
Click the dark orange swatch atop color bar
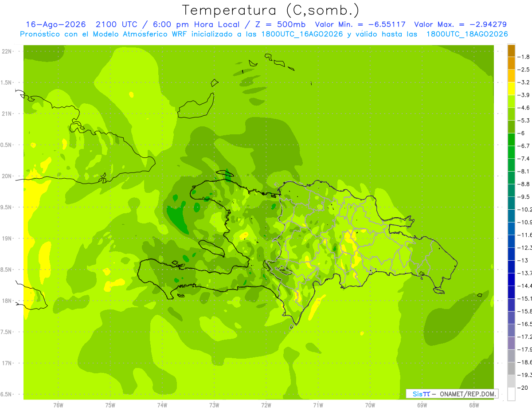pyautogui.click(x=511, y=51)
